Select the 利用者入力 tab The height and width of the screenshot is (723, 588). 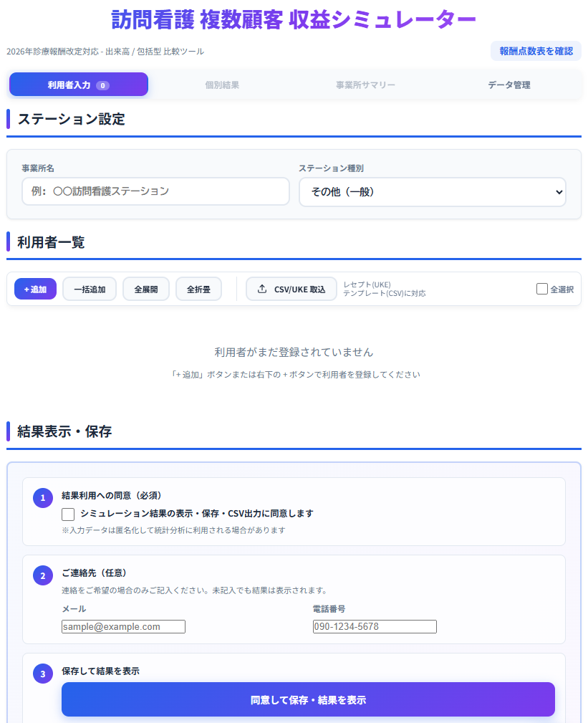(x=78, y=85)
